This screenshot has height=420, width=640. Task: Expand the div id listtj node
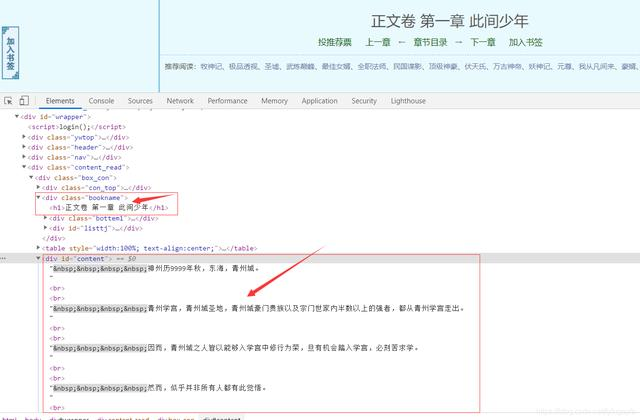46,228
